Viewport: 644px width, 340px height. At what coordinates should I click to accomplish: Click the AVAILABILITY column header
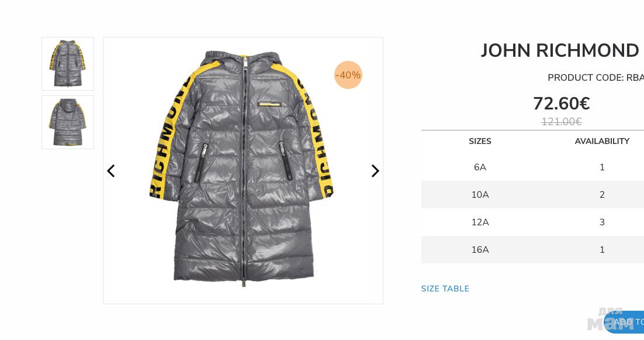(x=602, y=141)
